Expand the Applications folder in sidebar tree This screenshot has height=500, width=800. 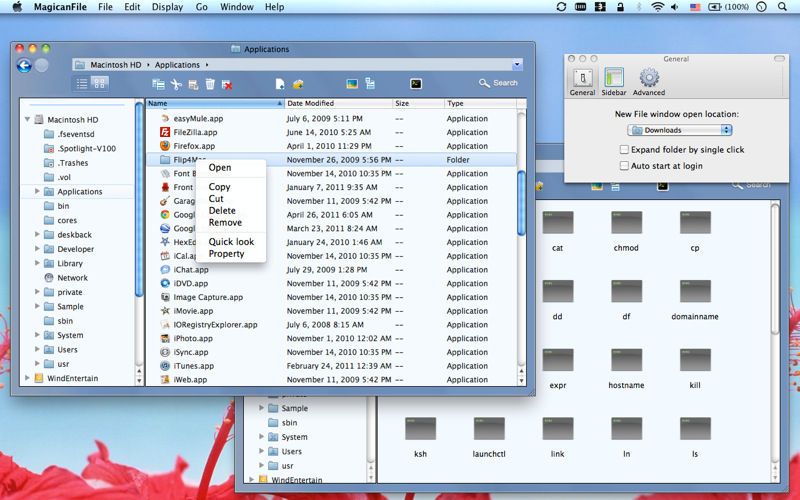pyautogui.click(x=37, y=191)
